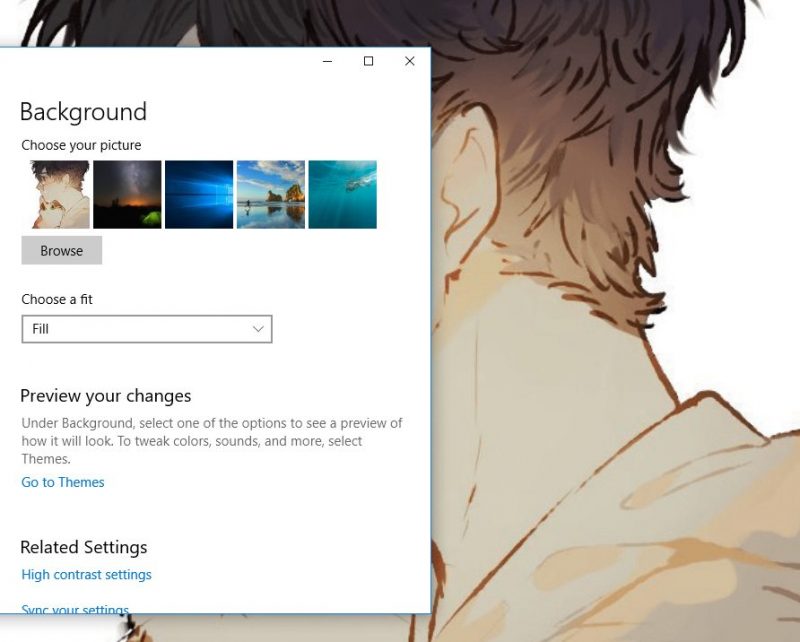
Task: Click the Preview your changes heading
Action: [x=105, y=396]
